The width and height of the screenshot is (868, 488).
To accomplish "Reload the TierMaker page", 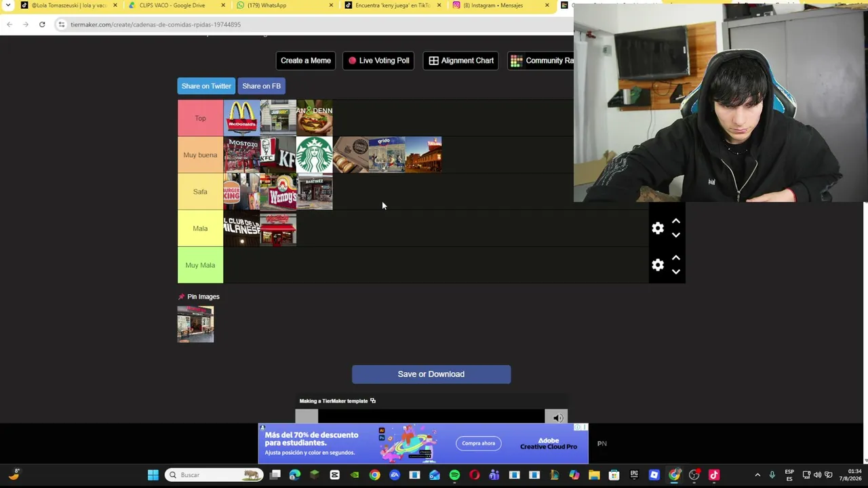I will (42, 24).
